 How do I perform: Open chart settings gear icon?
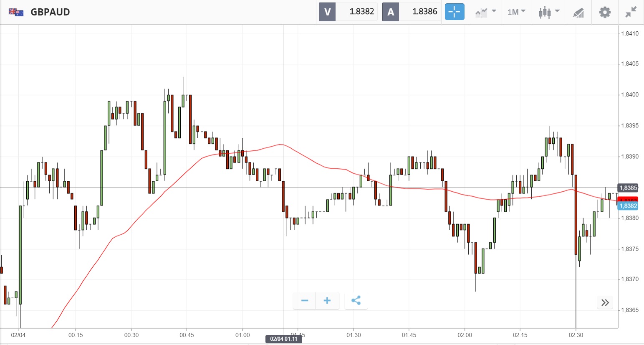coord(605,12)
